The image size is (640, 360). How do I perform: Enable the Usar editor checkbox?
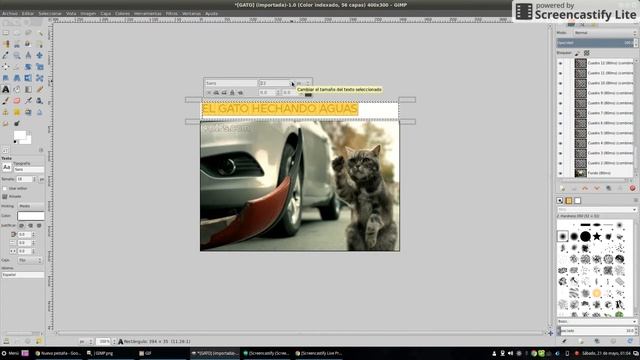tap(4, 189)
